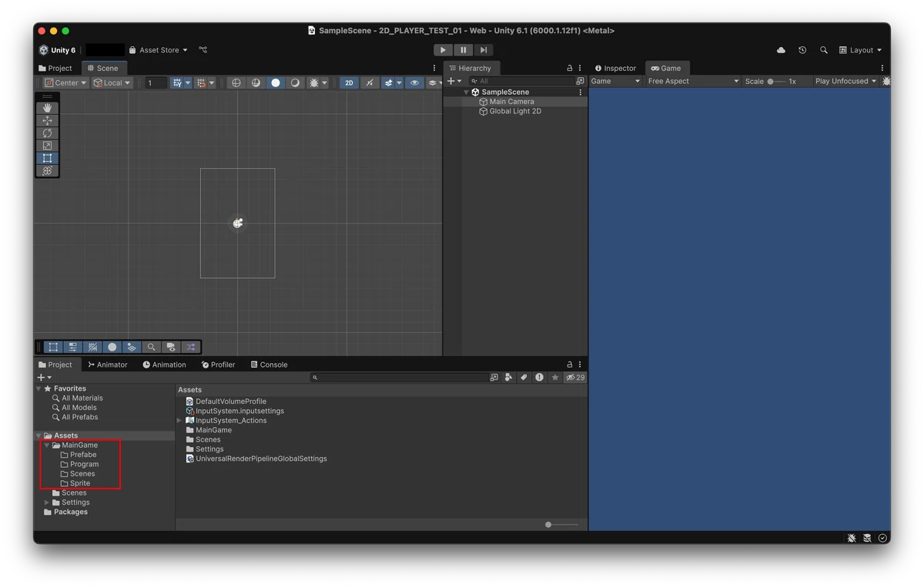Click Search by Import Log Type icon
The height and width of the screenshot is (588, 924).
coord(539,378)
